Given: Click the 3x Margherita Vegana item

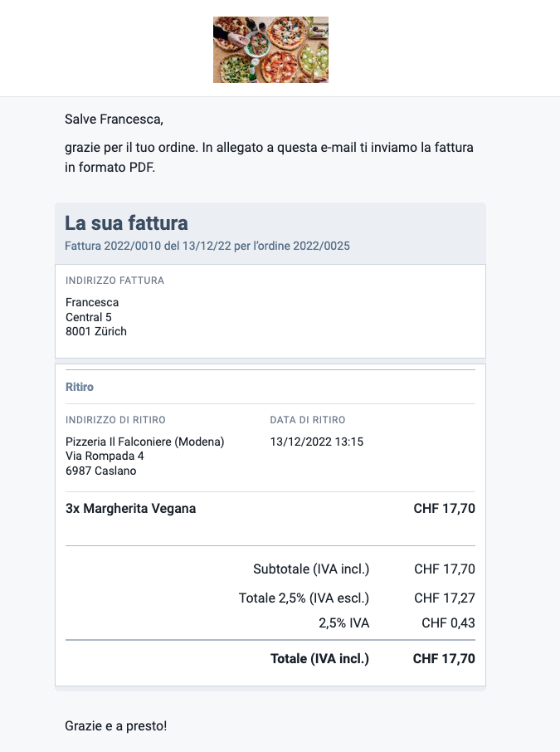Looking at the screenshot, I should click(130, 508).
